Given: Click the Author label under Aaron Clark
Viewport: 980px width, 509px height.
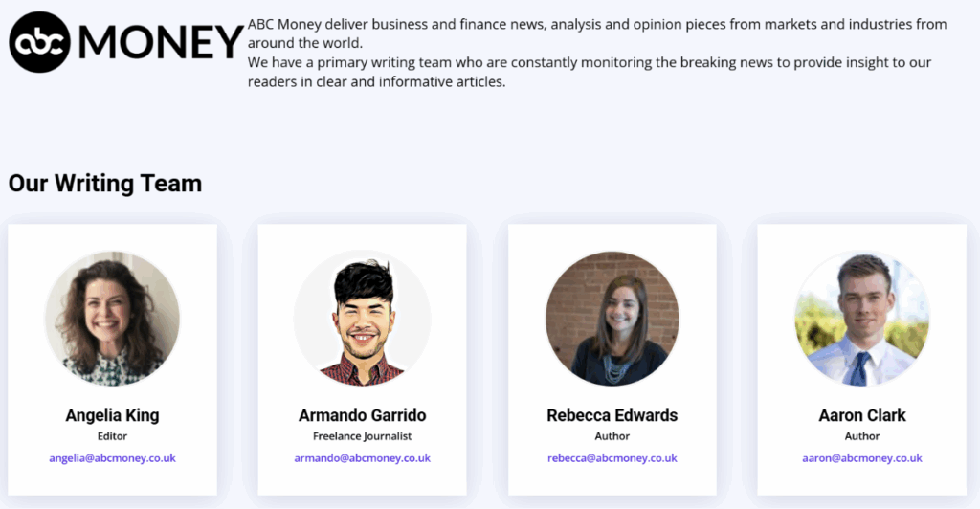Looking at the screenshot, I should [862, 436].
